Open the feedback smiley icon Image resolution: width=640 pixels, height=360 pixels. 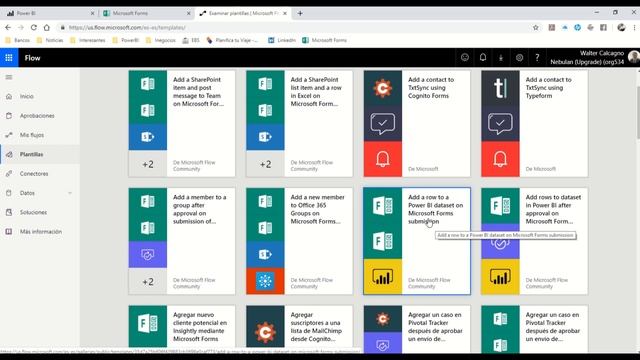click(464, 58)
